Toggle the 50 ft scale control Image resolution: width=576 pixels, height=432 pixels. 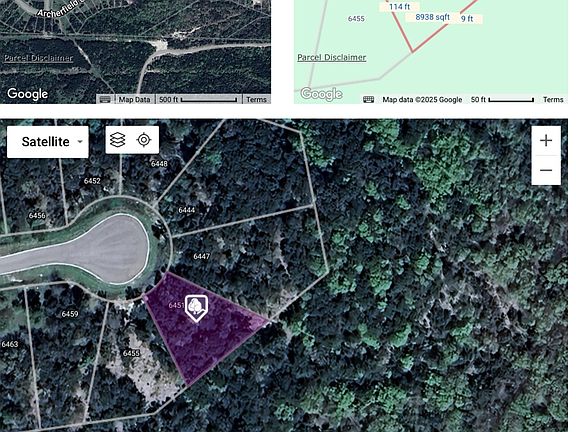point(503,100)
